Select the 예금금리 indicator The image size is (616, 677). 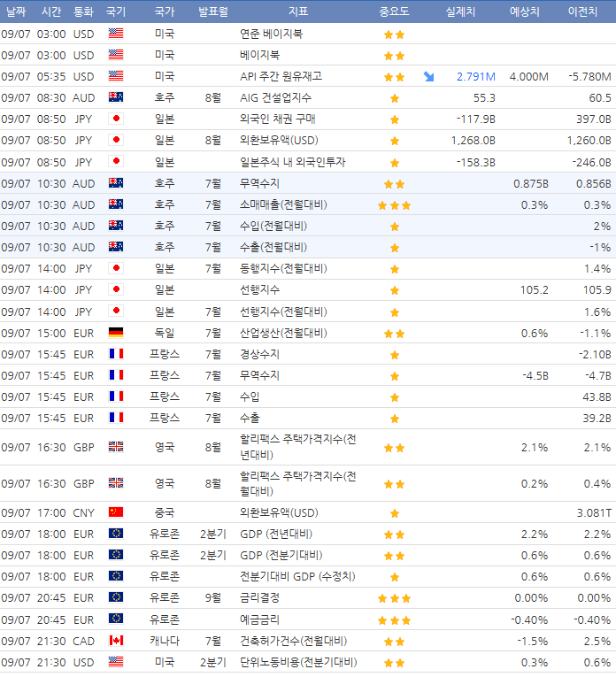tap(260, 620)
